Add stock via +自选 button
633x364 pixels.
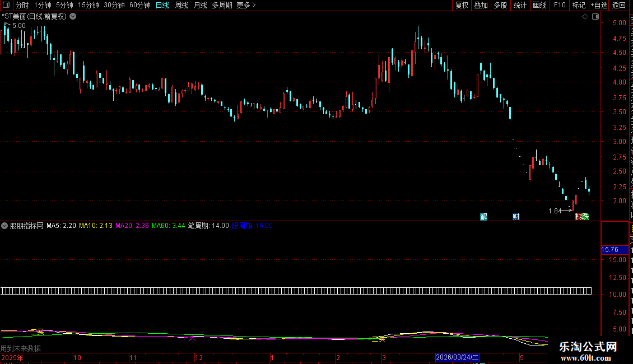tap(599, 5)
